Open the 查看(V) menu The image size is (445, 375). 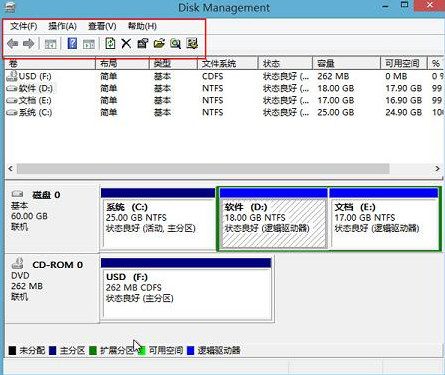[x=102, y=26]
